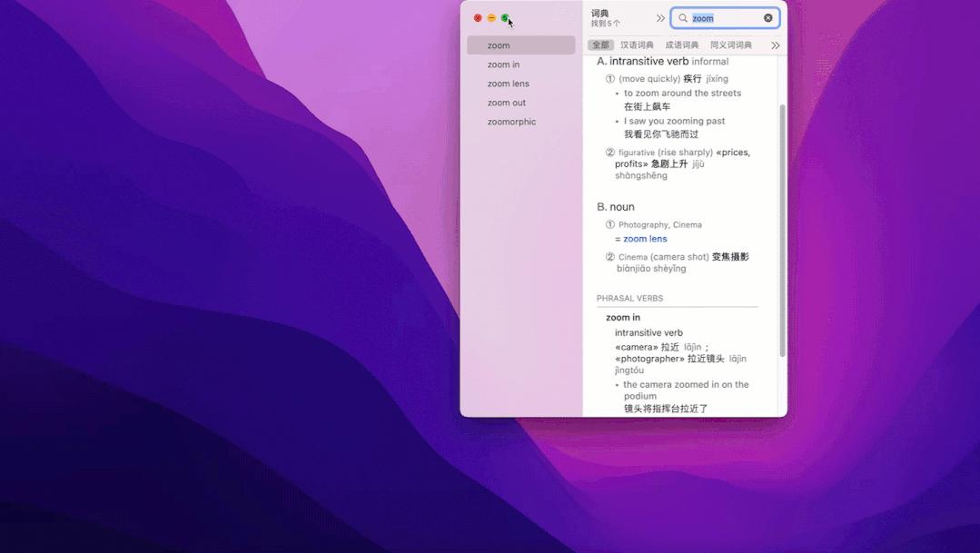Re-select the zoom entry in the sidebar

(x=498, y=44)
